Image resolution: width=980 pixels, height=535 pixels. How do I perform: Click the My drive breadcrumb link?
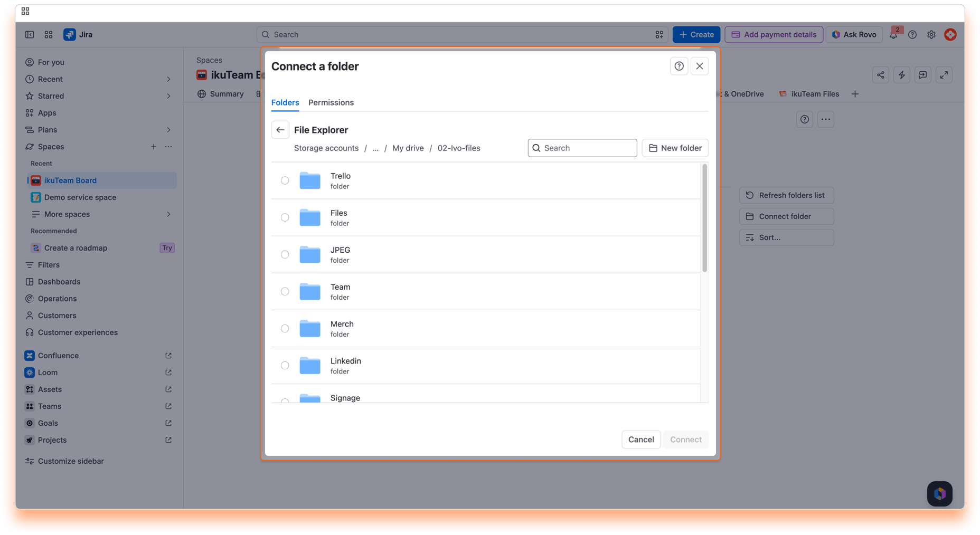click(408, 148)
